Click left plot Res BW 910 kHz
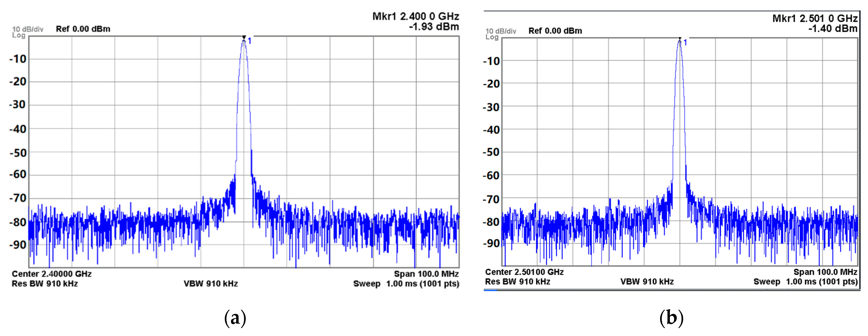 click(x=45, y=283)
